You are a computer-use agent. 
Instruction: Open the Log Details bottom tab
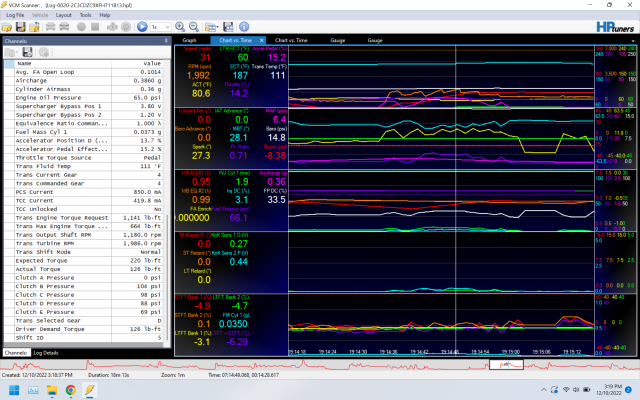tap(46, 353)
